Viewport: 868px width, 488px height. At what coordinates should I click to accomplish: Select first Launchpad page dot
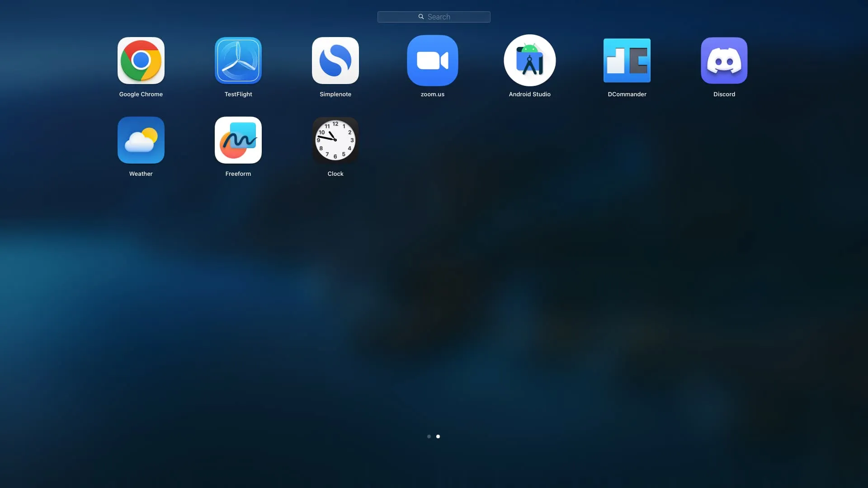click(x=429, y=436)
